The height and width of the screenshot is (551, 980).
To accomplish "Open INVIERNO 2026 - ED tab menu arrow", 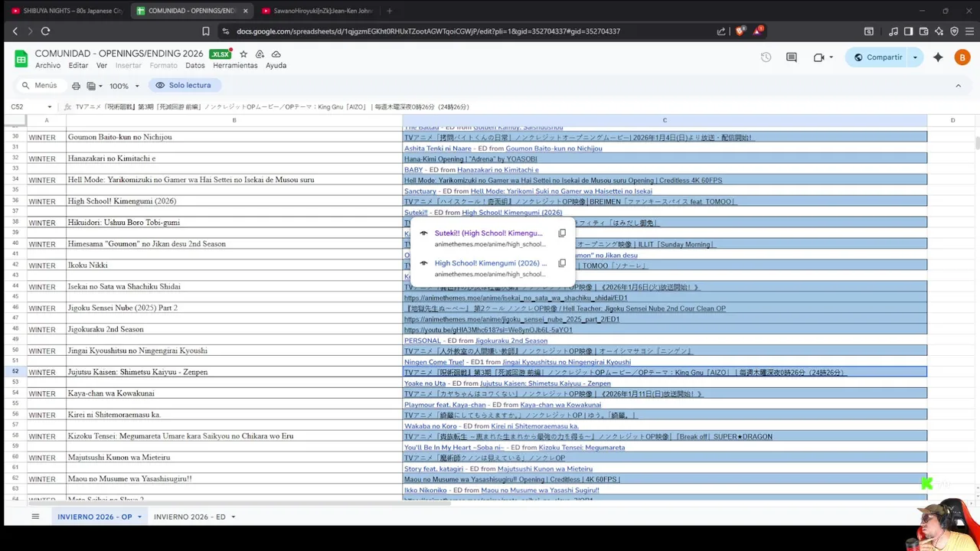I will pos(233,517).
